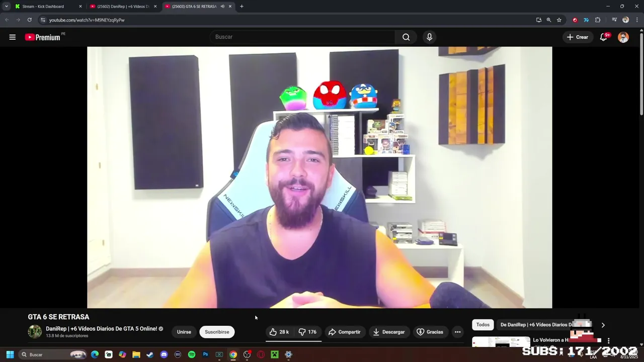Open Copilot from the taskbar
This screenshot has width=644, height=362.
[122, 354]
